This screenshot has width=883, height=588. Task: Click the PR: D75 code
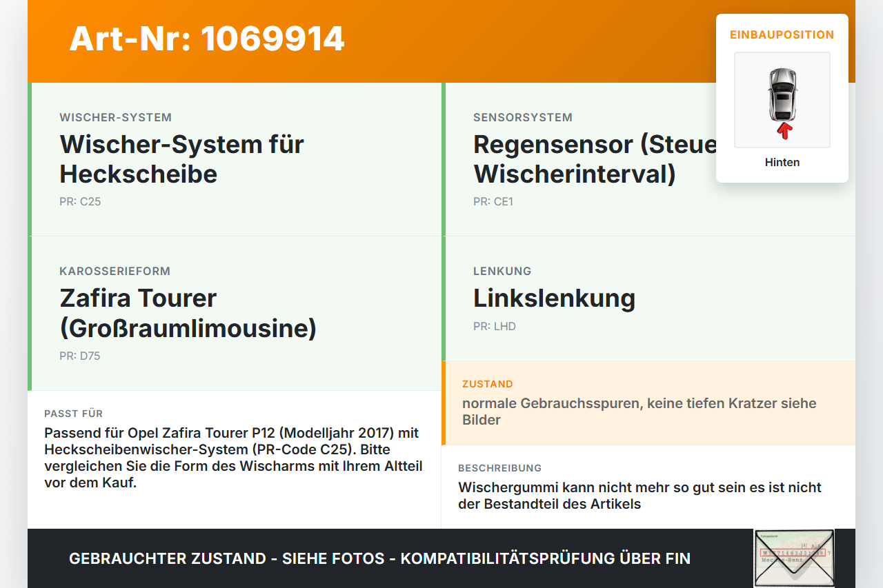tap(80, 356)
